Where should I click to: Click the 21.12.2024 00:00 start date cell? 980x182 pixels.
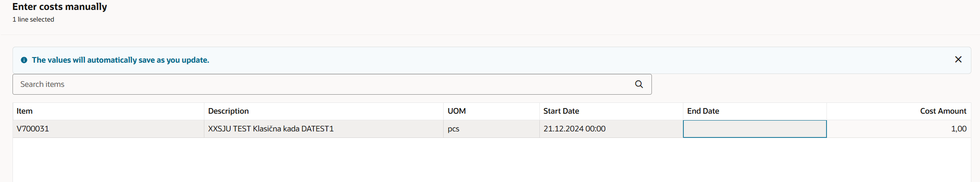pos(574,129)
